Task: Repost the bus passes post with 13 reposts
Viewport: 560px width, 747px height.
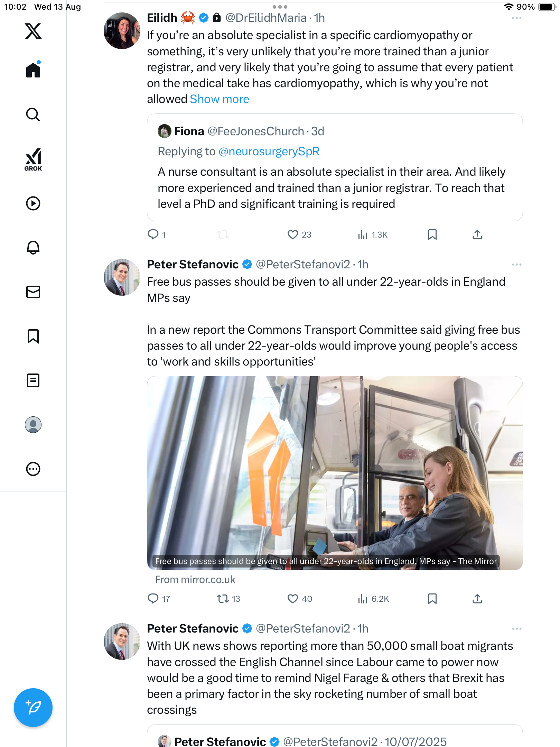Action: [223, 599]
